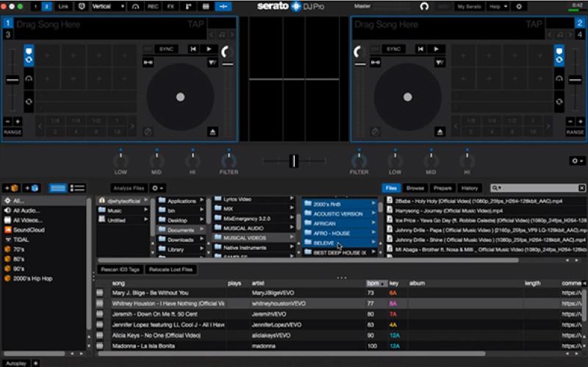Open the sampler panel icon
This screenshot has width=588, height=367.
[188, 7]
